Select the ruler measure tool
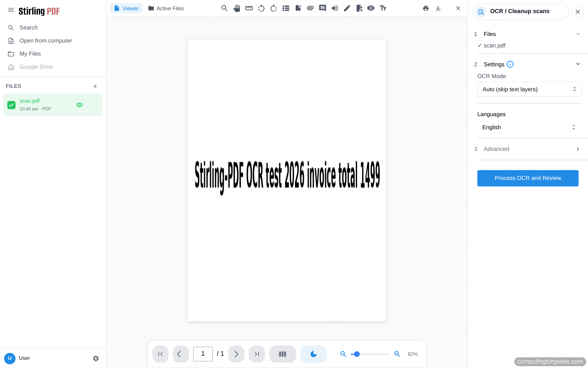The height and width of the screenshot is (368, 588). [249, 8]
